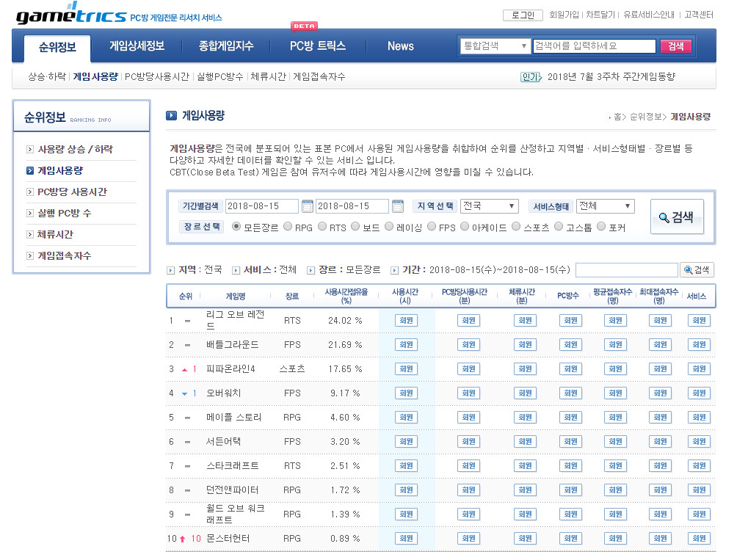Select the RPG genre radio button
The image size is (748, 560).
point(288,227)
